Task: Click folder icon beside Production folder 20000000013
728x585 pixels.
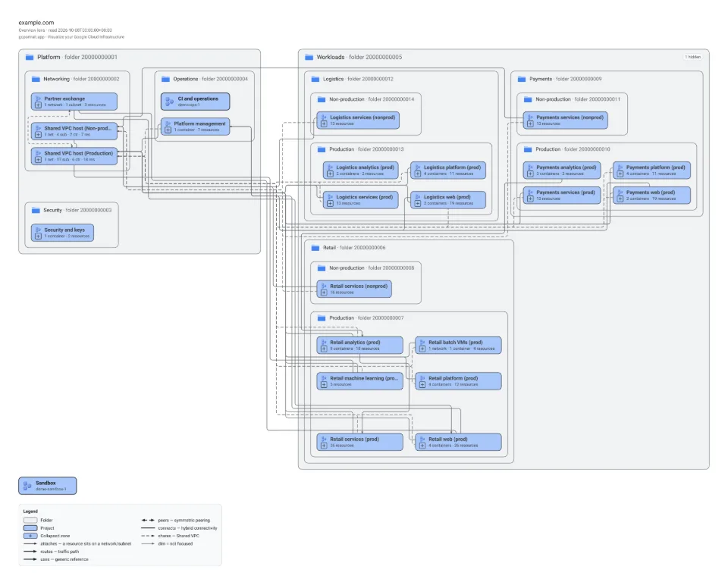Action: tap(322, 149)
